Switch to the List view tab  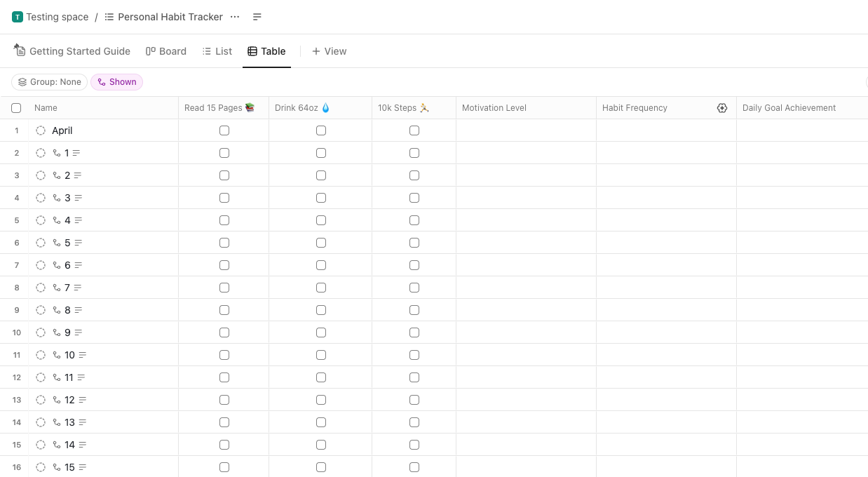217,51
